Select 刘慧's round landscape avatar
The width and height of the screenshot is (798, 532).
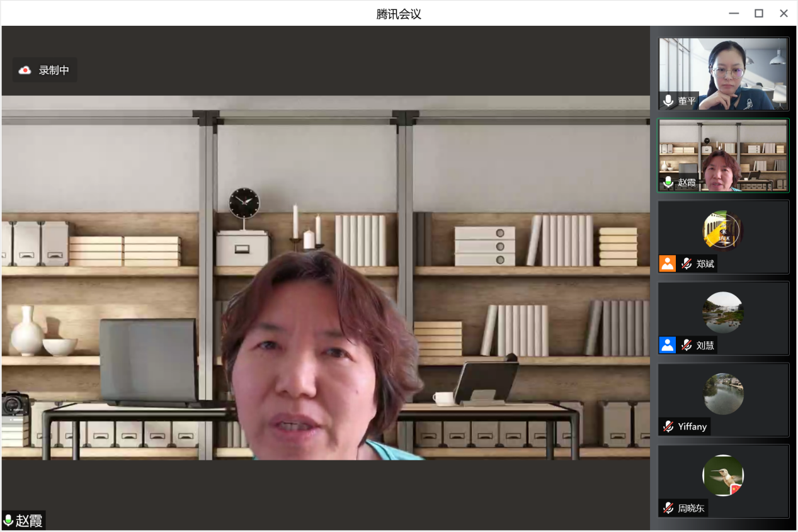point(723,312)
